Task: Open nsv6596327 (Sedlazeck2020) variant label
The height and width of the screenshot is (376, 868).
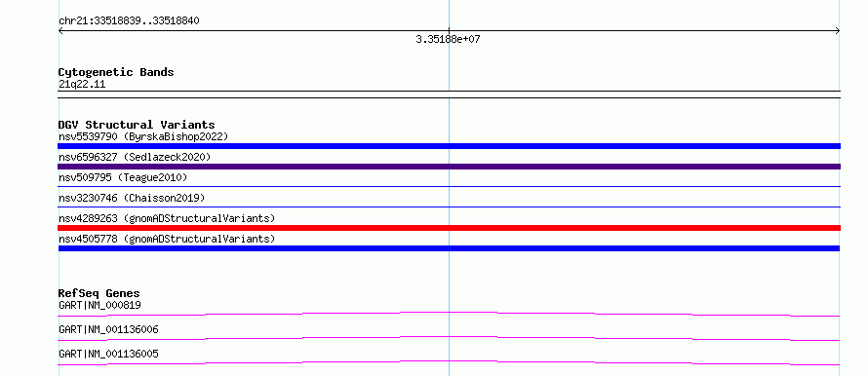Action: pyautogui.click(x=135, y=157)
